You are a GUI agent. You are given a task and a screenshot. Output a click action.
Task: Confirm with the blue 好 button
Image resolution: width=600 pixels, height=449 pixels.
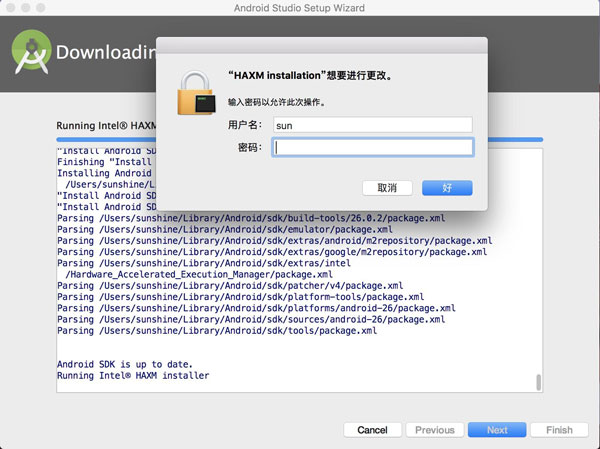coord(447,188)
